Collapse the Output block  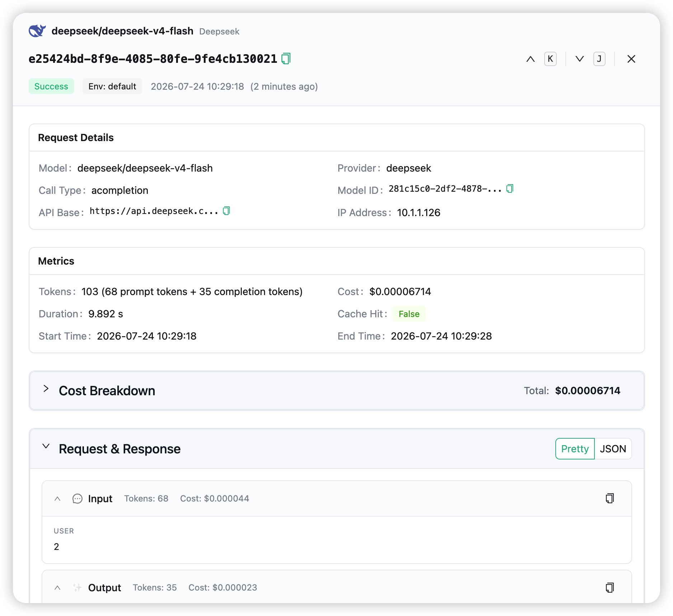click(57, 588)
